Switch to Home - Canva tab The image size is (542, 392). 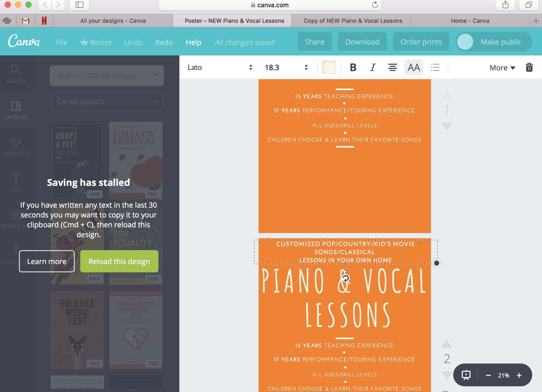point(470,21)
